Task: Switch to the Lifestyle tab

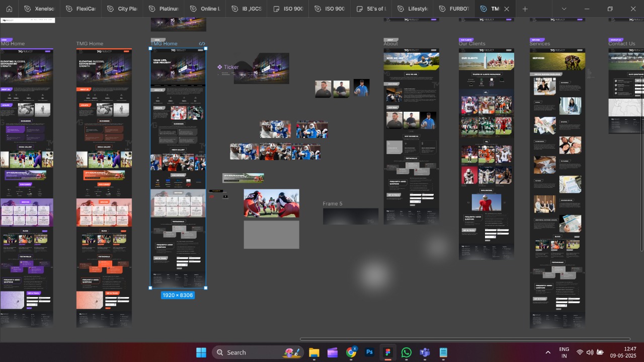Action: click(411, 9)
